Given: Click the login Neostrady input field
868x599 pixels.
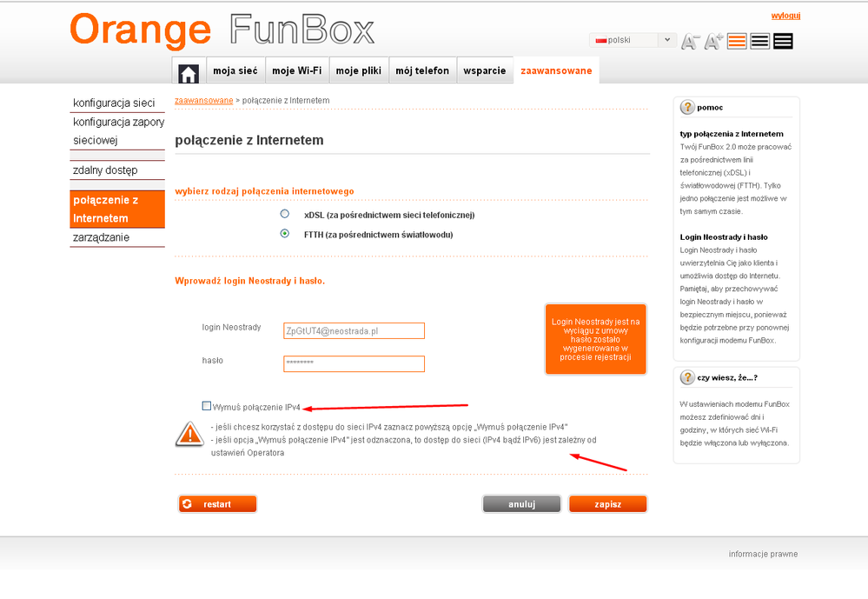Looking at the screenshot, I should [x=354, y=331].
